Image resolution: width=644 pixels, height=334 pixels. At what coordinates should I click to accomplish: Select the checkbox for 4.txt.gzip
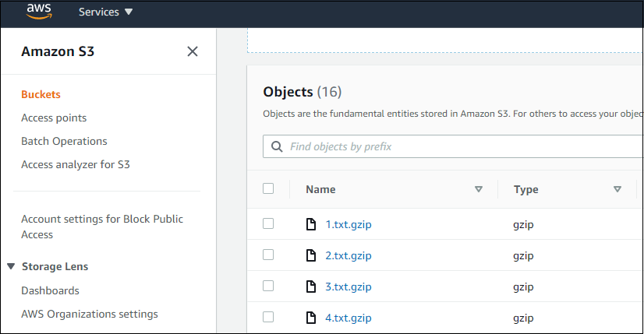[268, 317]
